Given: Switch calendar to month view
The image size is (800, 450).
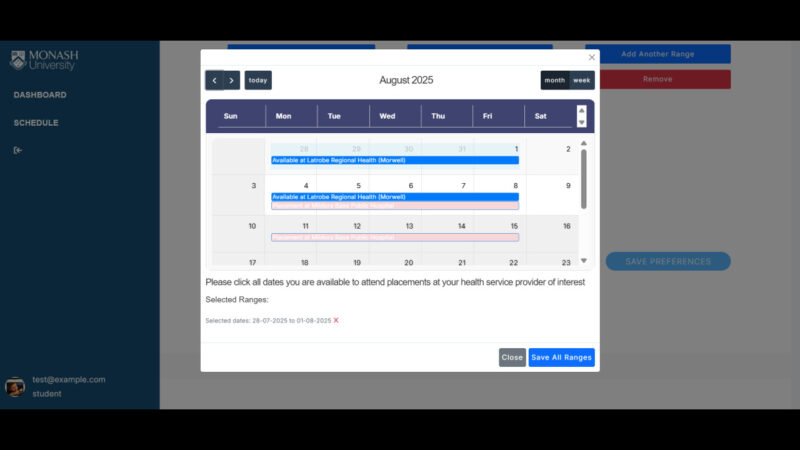Looking at the screenshot, I should tap(554, 80).
